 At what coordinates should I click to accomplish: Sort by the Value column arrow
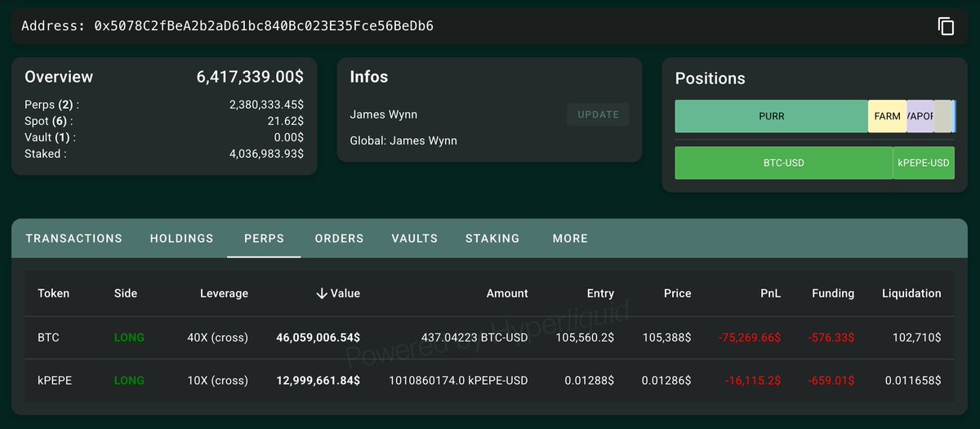[x=322, y=293]
